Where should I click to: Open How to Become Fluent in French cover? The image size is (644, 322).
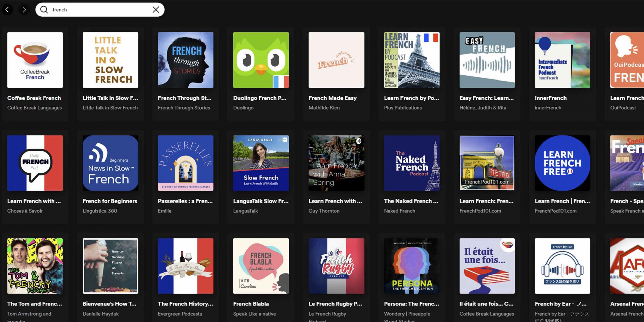(110, 266)
